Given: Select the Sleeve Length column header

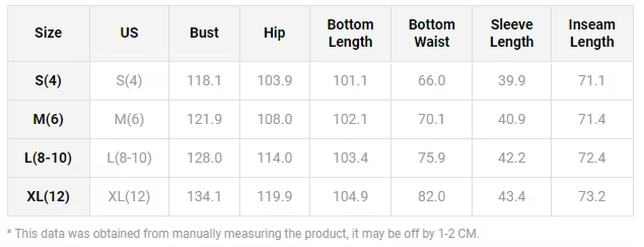Looking at the screenshot, I should 512,33.
